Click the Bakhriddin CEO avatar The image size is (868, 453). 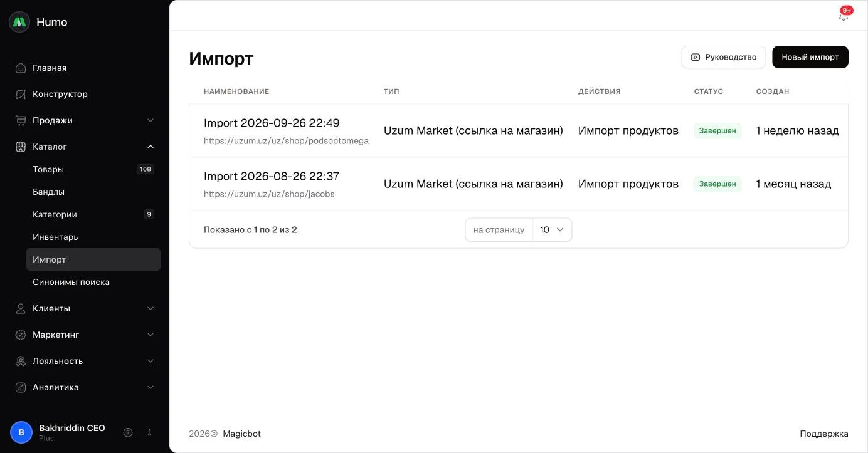[x=21, y=432]
